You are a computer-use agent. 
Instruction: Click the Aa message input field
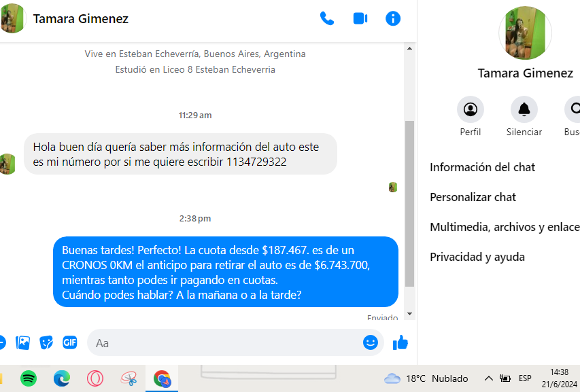[226, 343]
